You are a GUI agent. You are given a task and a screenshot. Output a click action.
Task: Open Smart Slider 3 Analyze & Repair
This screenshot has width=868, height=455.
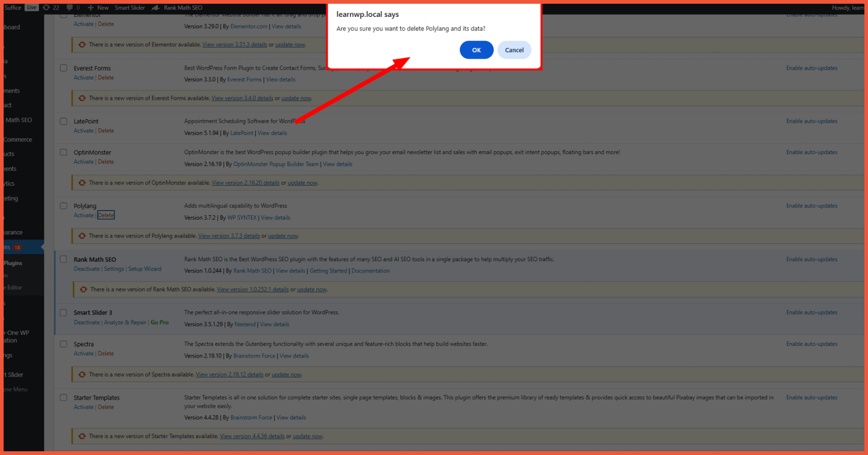pyautogui.click(x=125, y=323)
